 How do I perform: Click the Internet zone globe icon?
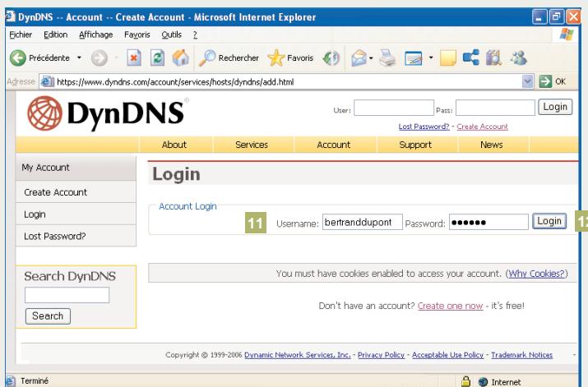point(483,382)
